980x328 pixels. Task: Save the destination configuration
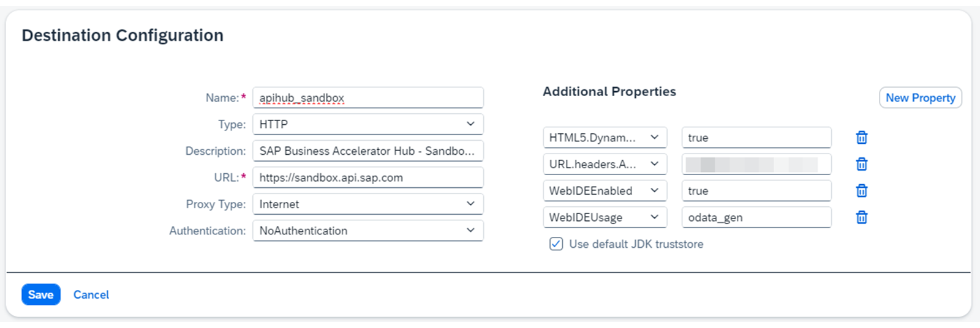point(41,294)
